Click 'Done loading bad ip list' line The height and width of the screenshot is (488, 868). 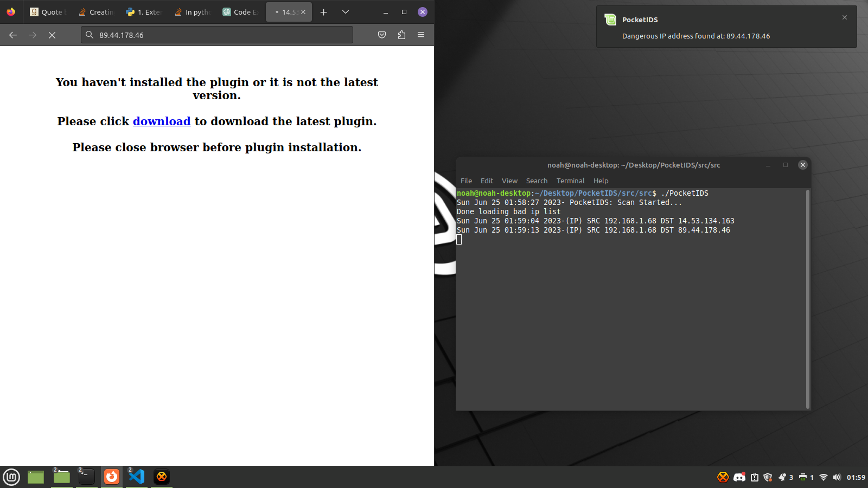508,212
